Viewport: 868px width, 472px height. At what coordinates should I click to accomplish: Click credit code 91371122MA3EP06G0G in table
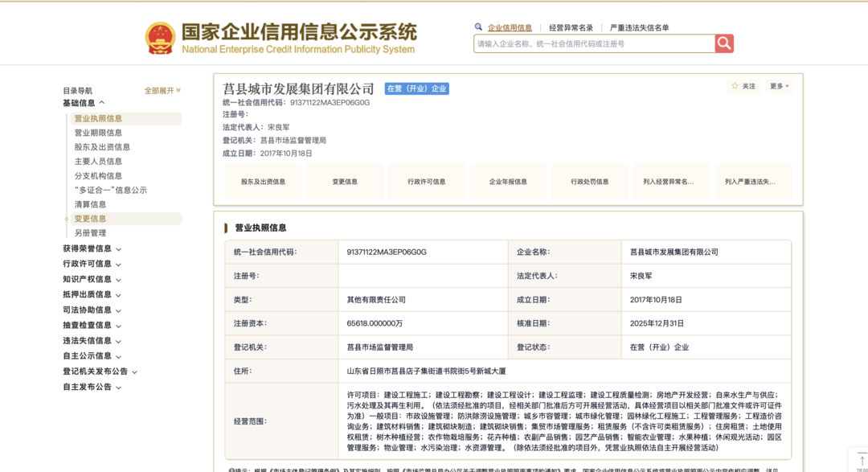tap(387, 252)
